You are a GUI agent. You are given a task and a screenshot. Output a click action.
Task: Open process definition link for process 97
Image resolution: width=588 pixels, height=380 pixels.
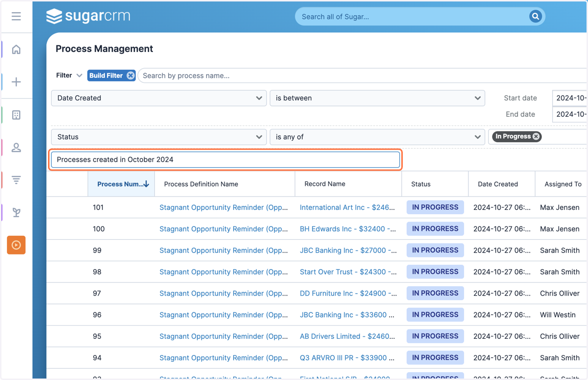(224, 294)
